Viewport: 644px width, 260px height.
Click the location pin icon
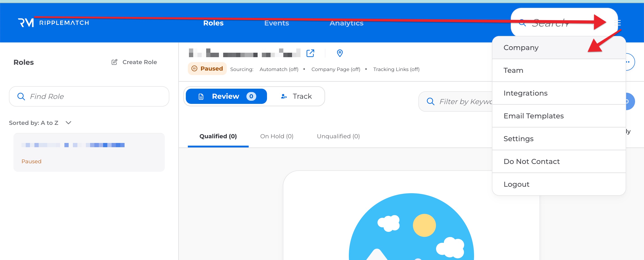point(339,53)
